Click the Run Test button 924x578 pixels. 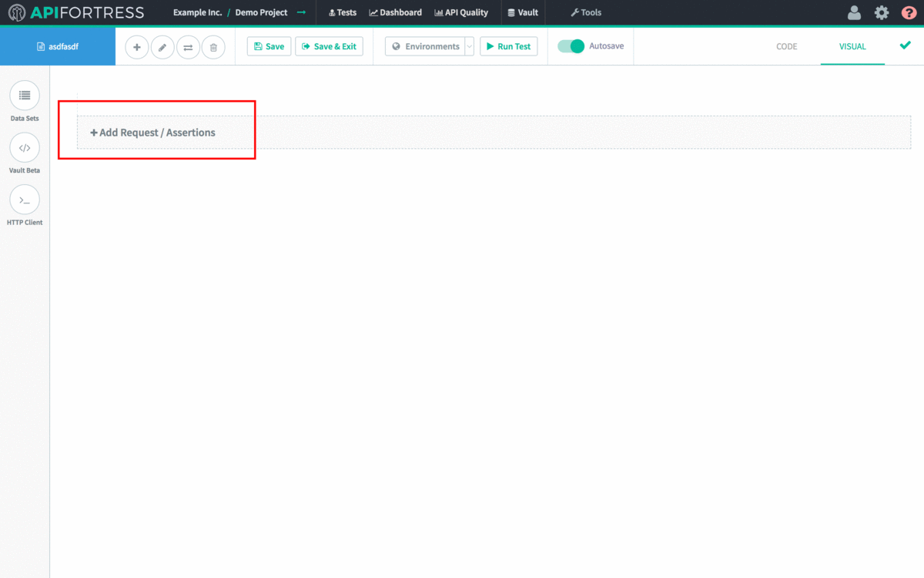click(508, 46)
